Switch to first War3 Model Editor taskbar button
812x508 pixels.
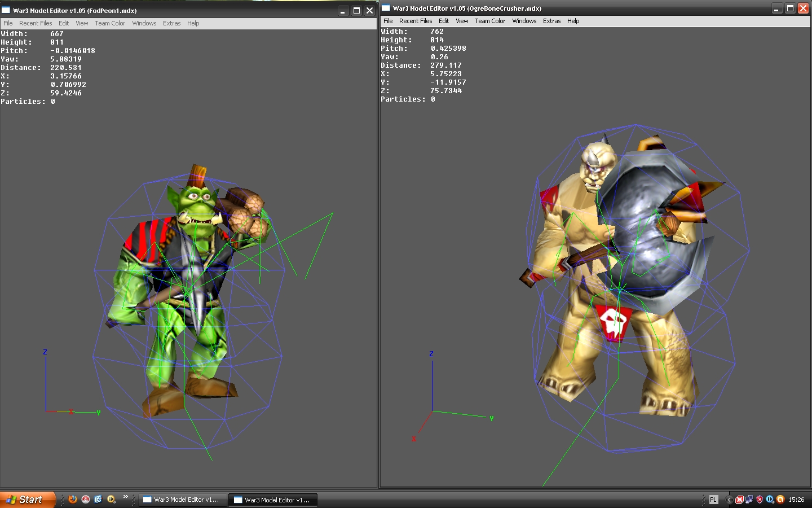[x=183, y=500]
